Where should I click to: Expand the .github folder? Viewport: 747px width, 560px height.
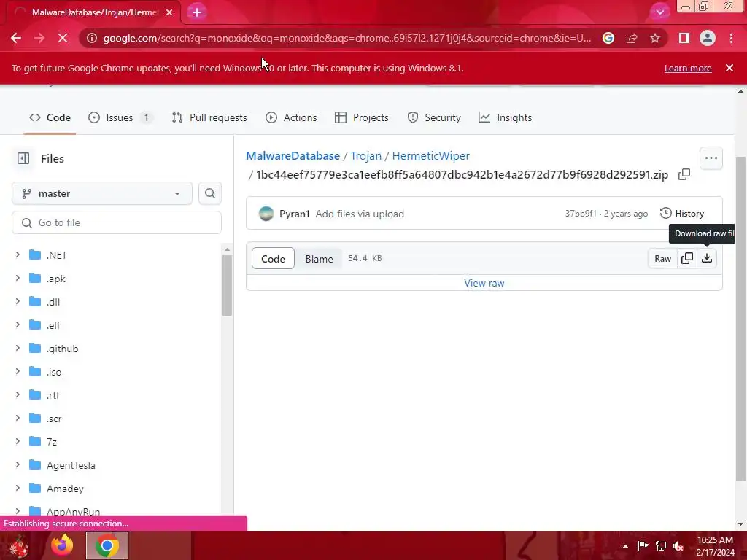coord(18,349)
